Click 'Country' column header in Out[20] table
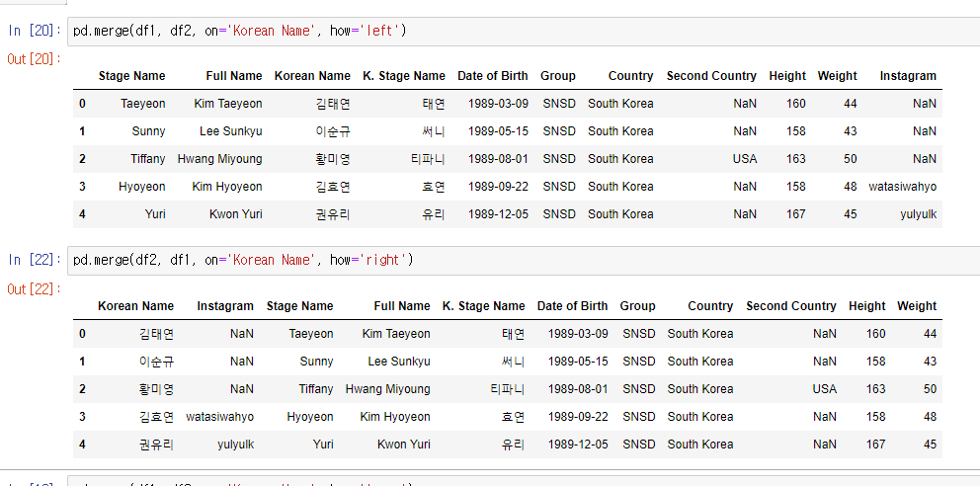 click(x=630, y=76)
